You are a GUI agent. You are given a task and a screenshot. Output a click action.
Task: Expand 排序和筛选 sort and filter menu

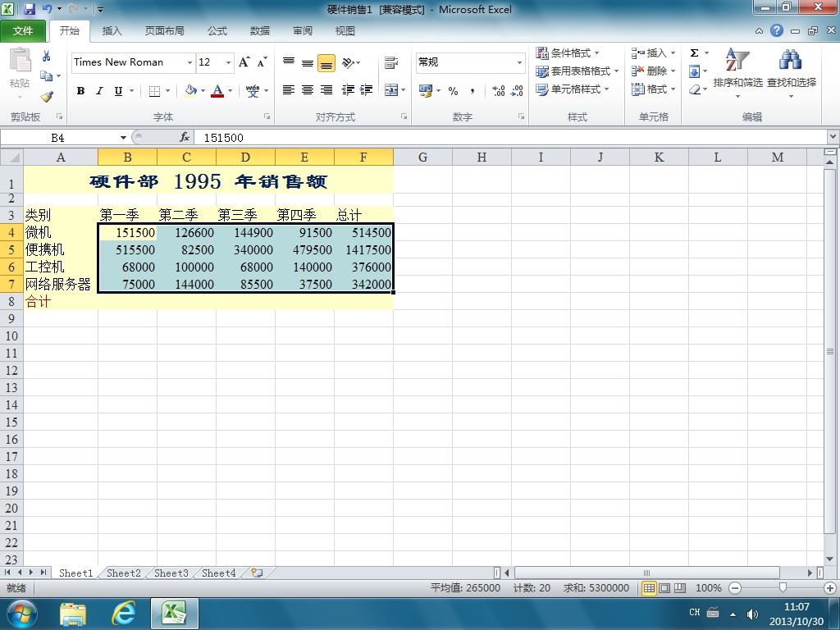click(x=737, y=73)
